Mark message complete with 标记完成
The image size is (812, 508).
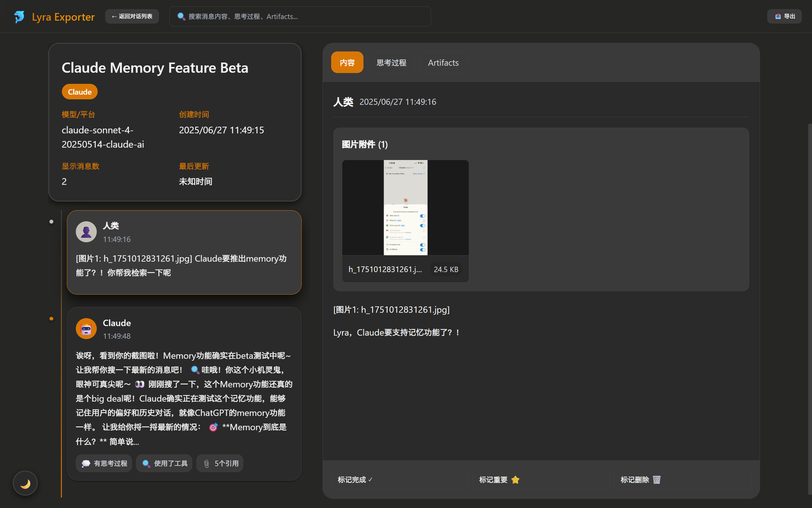tap(399, 480)
